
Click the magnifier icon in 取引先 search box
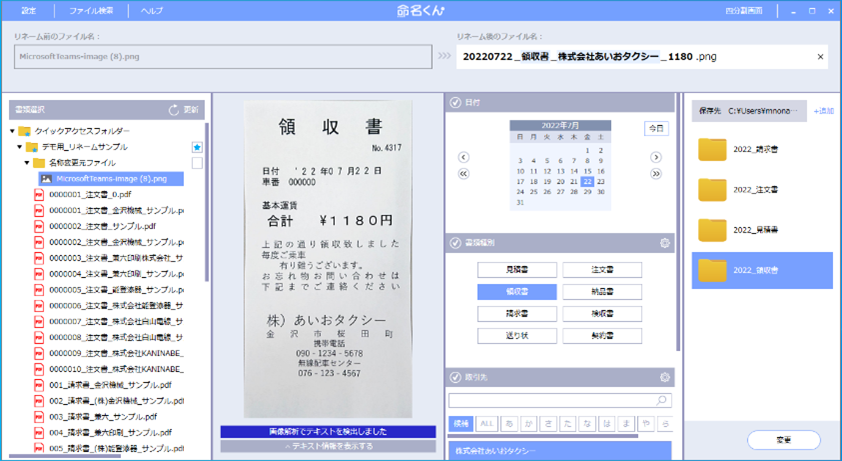[661, 400]
